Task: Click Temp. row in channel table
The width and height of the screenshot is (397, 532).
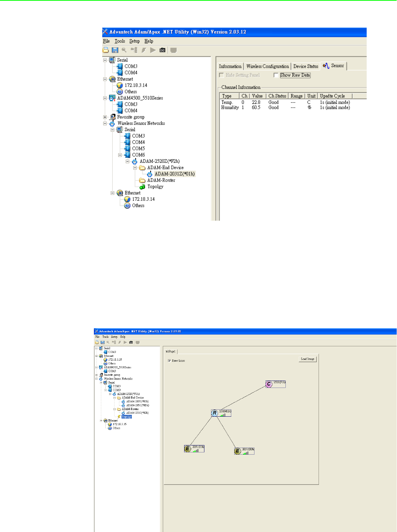Action: coord(285,102)
